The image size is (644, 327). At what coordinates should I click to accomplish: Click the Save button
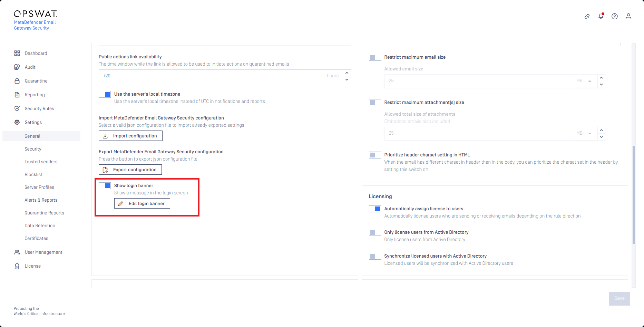(619, 298)
